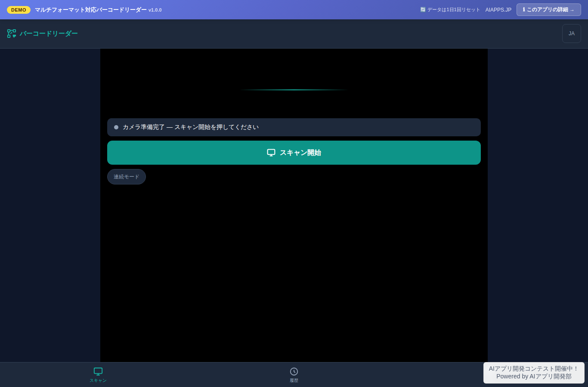Click the バーコードリーダー title text
The image size is (588, 387).
click(49, 34)
